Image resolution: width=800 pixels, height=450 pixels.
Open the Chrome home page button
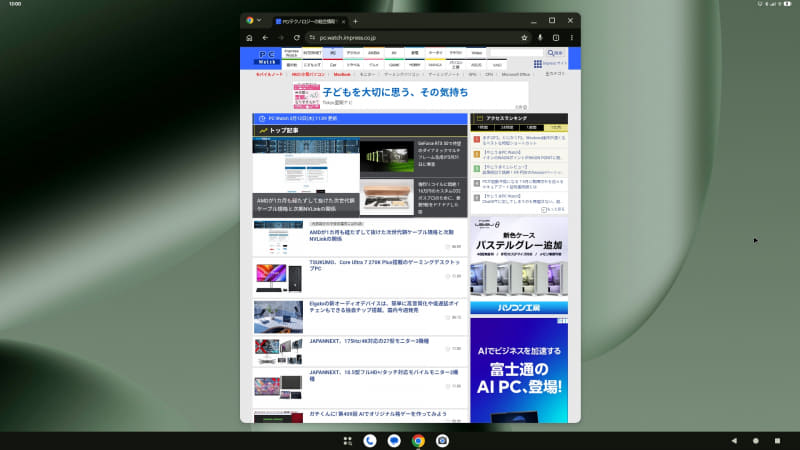[x=249, y=38]
